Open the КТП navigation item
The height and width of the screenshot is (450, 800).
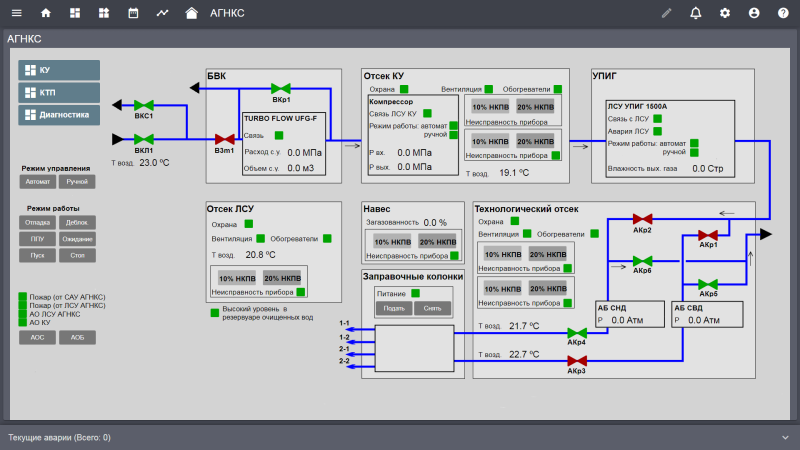click(x=59, y=93)
